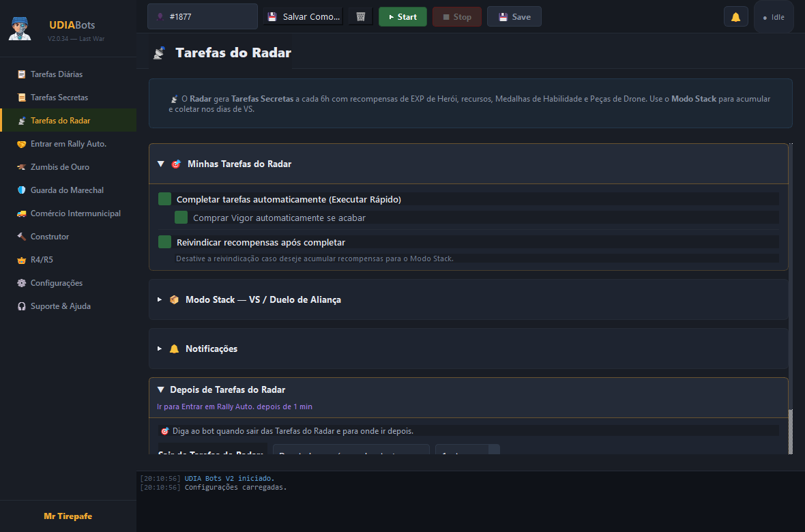Click the 'UDIA Bots V2 iniciado.' log entry
The width and height of the screenshot is (805, 532).
(229, 479)
